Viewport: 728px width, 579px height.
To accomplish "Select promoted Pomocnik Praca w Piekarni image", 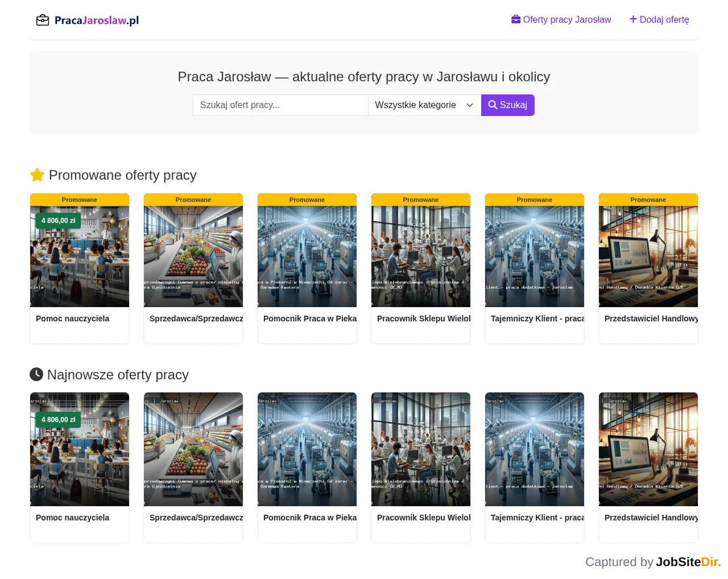I will point(307,257).
